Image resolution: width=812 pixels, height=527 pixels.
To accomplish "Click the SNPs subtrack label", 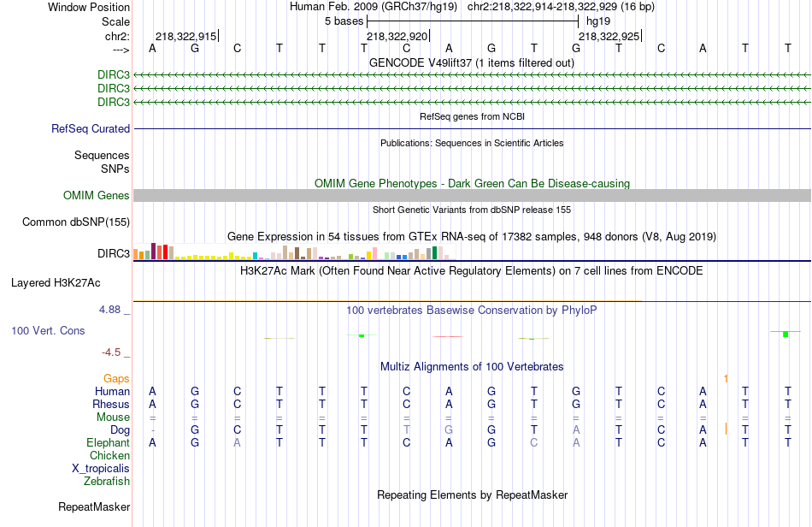I will pyautogui.click(x=115, y=169).
